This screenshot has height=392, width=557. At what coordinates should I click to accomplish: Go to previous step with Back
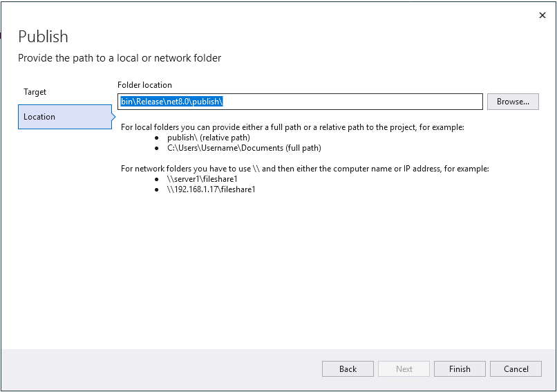tap(348, 369)
